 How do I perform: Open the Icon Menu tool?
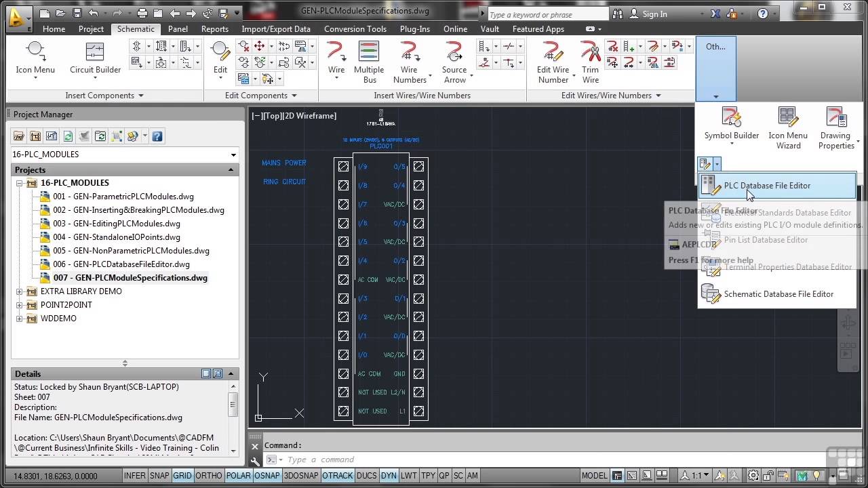click(x=35, y=58)
